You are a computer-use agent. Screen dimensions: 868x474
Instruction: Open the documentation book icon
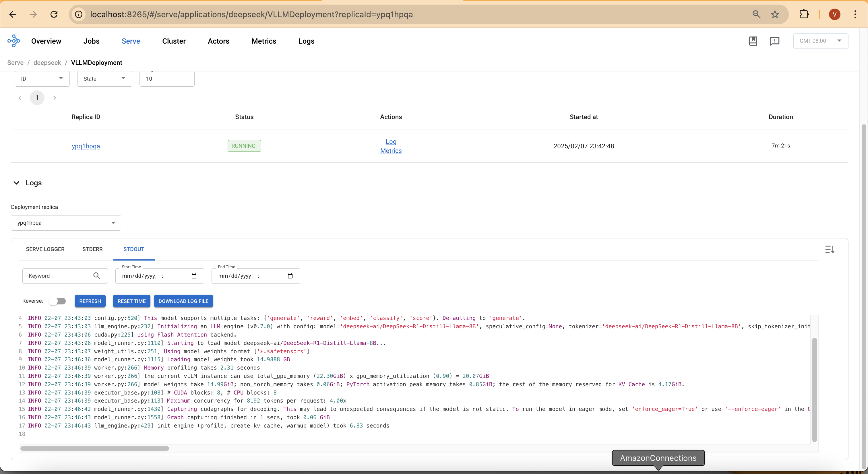[x=753, y=41]
